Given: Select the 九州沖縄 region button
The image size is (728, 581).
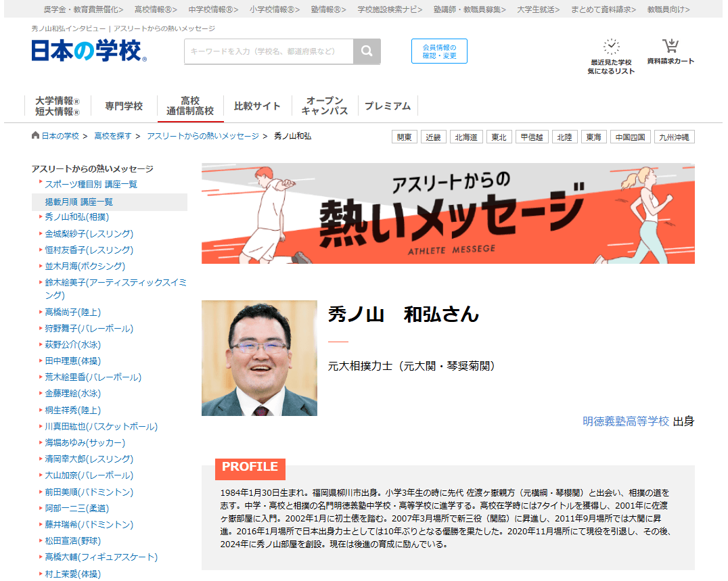Looking at the screenshot, I should [x=674, y=137].
